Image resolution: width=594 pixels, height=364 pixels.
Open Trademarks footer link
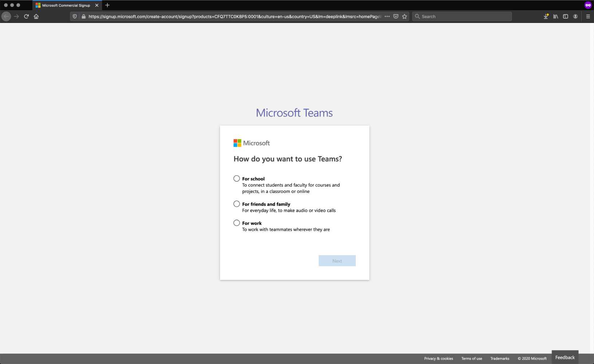[x=500, y=359]
